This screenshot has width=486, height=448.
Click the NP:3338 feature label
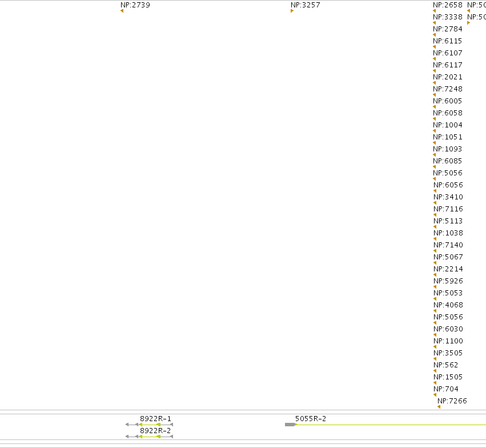click(448, 17)
